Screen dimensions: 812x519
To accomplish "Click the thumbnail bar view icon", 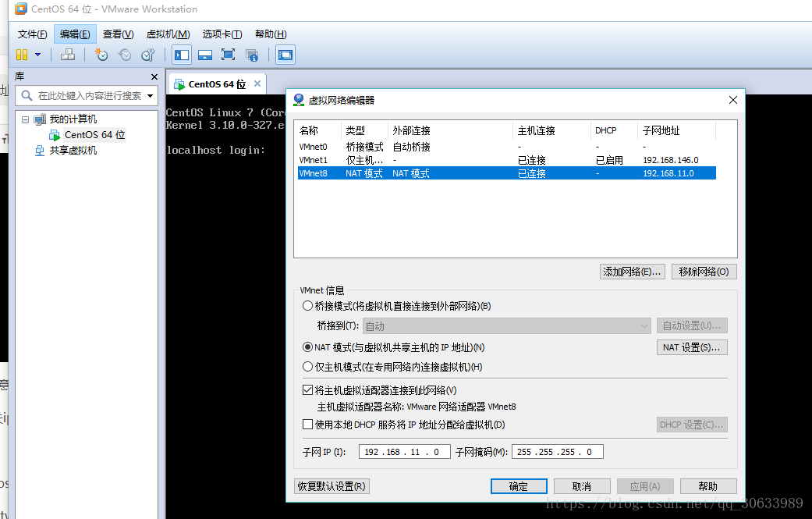I will click(x=205, y=55).
